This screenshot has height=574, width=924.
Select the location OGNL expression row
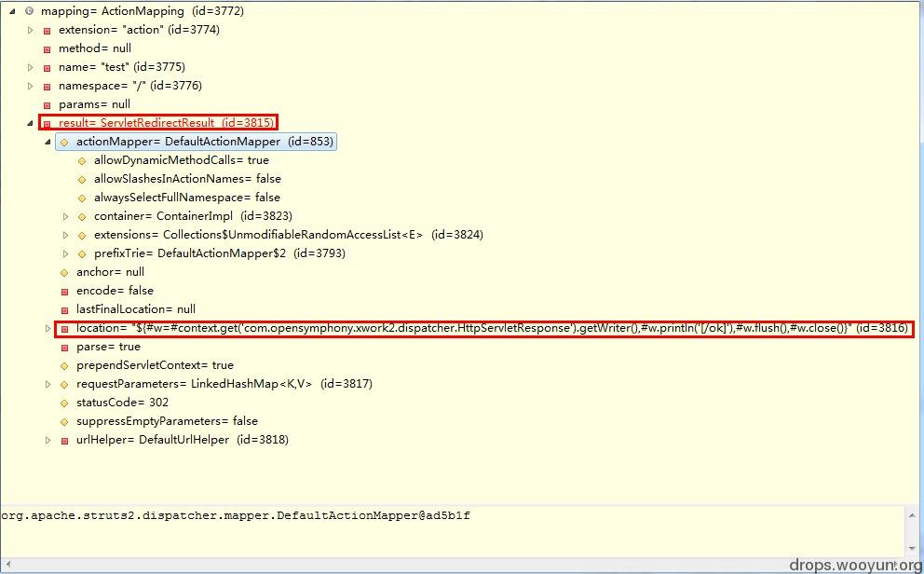483,328
